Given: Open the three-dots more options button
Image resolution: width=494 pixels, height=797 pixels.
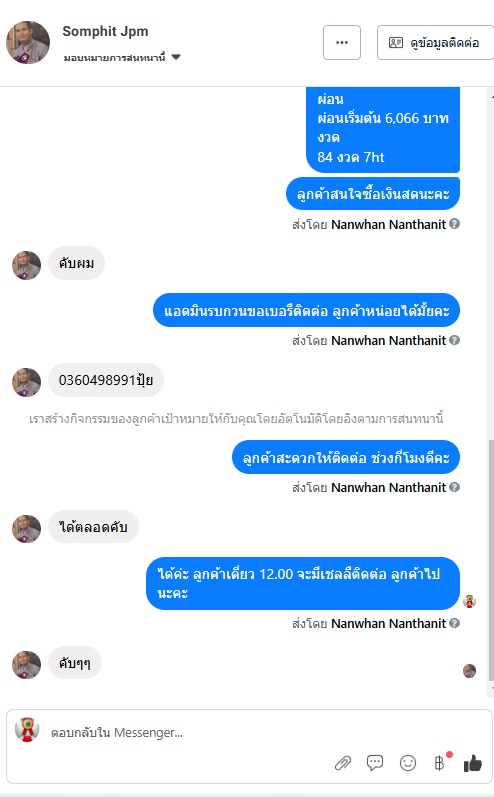Looking at the screenshot, I should (x=342, y=42).
